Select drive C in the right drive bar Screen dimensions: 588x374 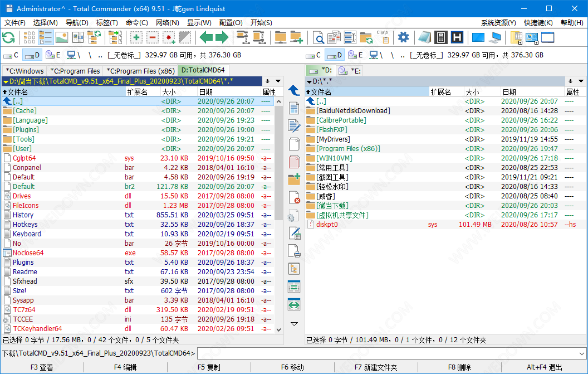[313, 55]
